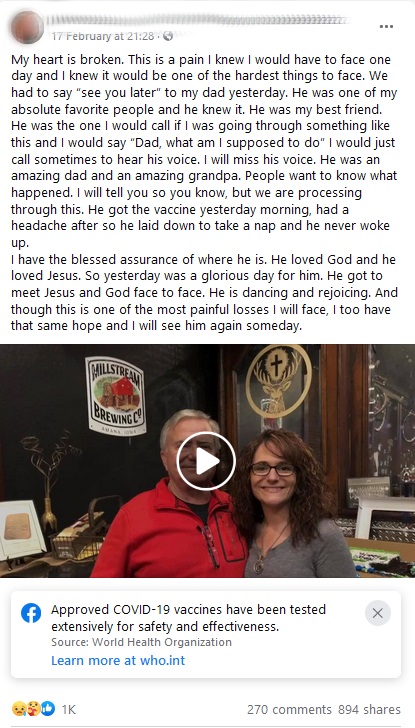
Task: Click the post text starting My heart is broken
Action: [x=204, y=193]
